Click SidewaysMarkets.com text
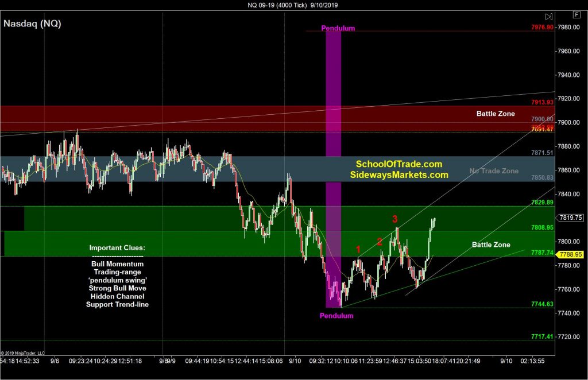 click(399, 175)
